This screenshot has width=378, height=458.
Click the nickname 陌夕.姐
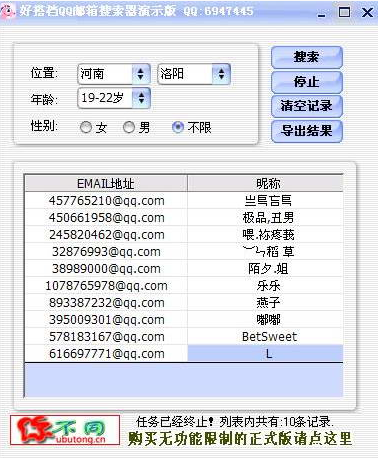click(x=268, y=269)
